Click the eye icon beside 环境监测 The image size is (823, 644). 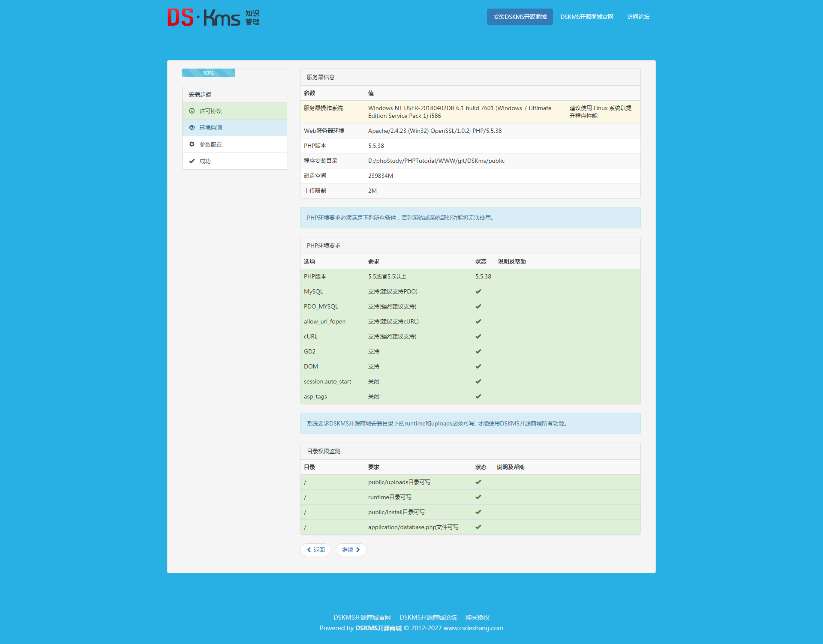[192, 128]
